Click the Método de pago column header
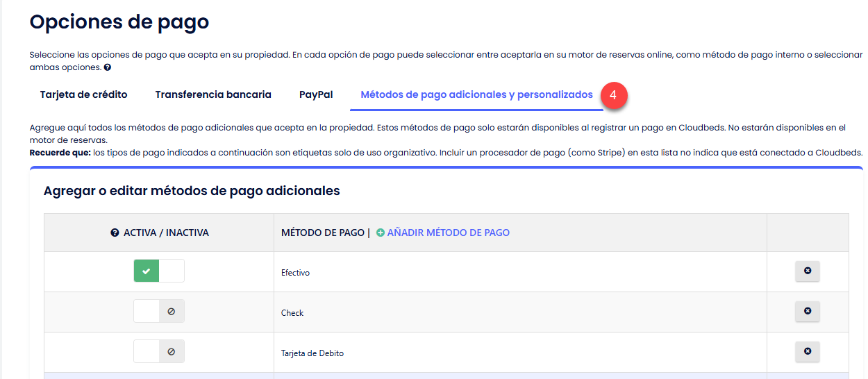 [x=322, y=233]
